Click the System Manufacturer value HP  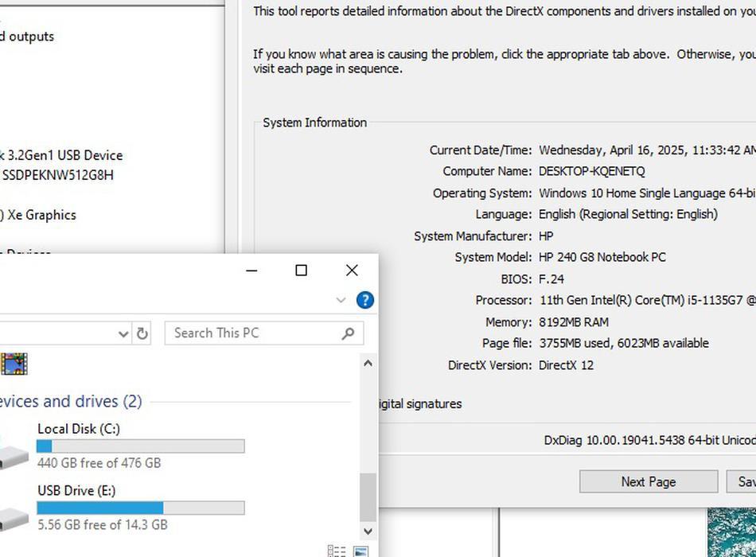point(546,236)
